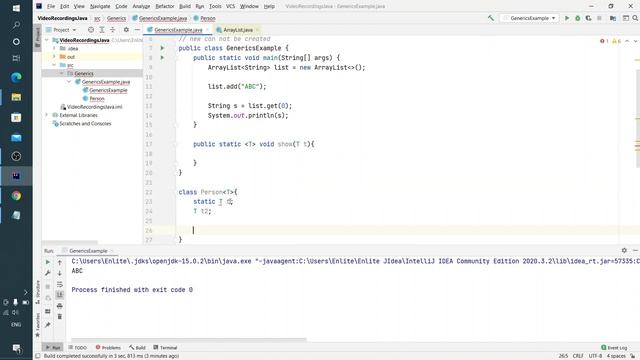Open the TODO tool window button
640x360 pixels.
point(78,348)
